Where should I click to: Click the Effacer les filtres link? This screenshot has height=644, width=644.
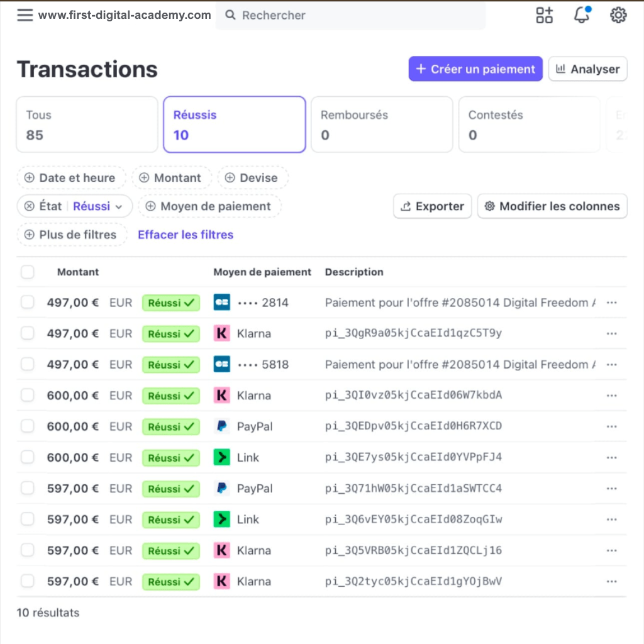[x=186, y=235]
